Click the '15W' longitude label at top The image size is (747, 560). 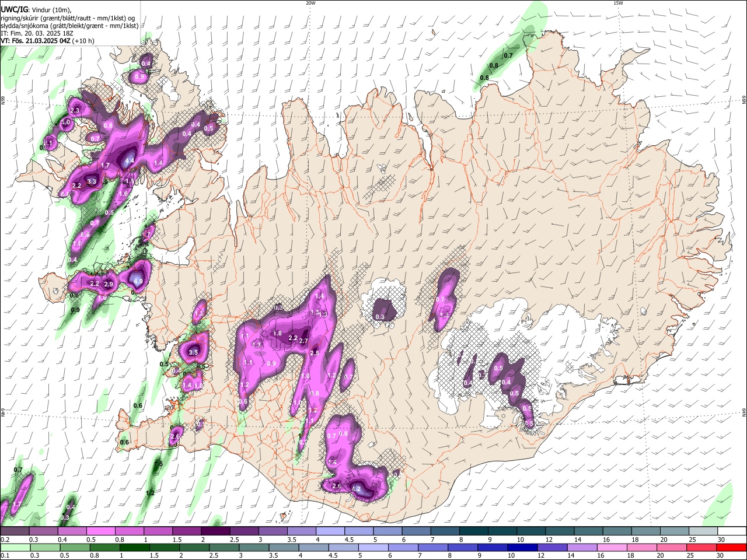click(618, 3)
